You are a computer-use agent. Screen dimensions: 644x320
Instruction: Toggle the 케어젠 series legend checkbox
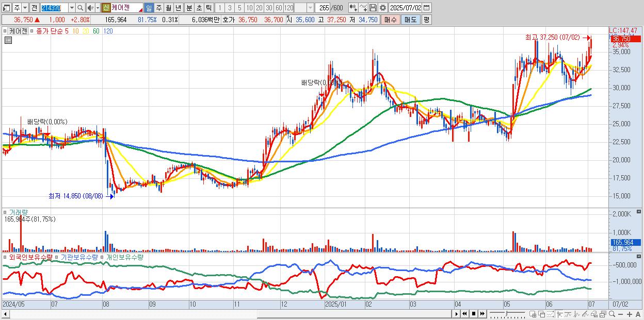pos(5,31)
